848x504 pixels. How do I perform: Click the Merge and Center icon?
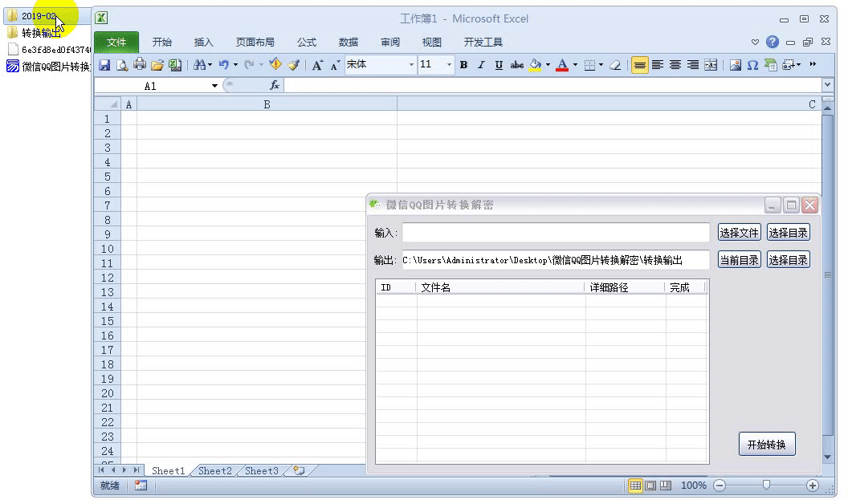(711, 65)
